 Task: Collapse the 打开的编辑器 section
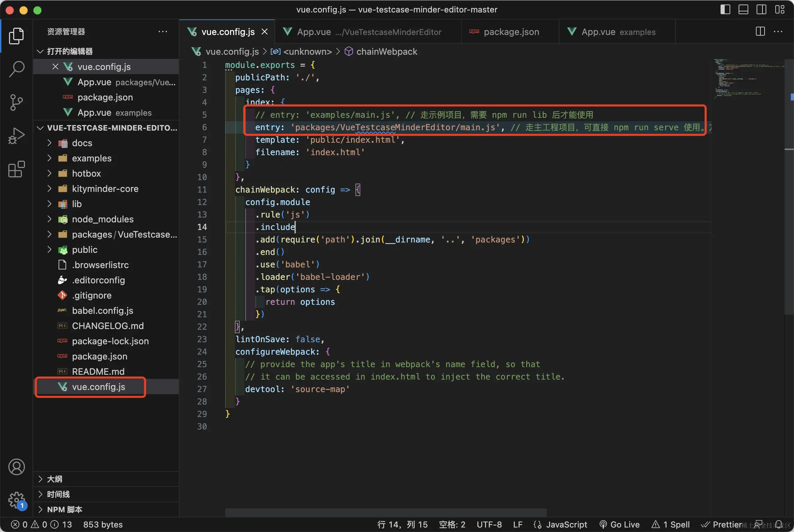[70, 51]
